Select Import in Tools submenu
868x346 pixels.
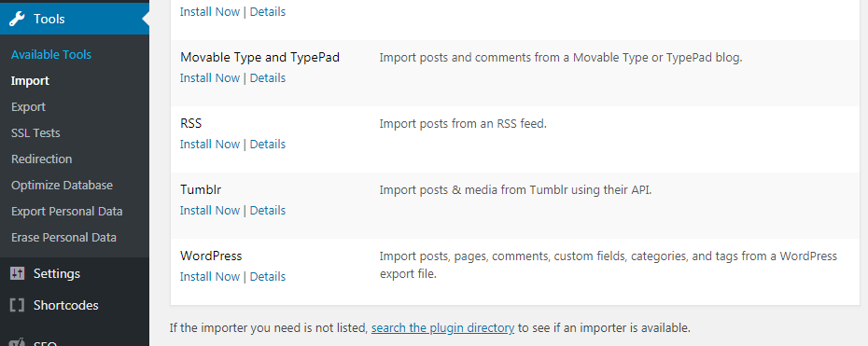tap(30, 81)
